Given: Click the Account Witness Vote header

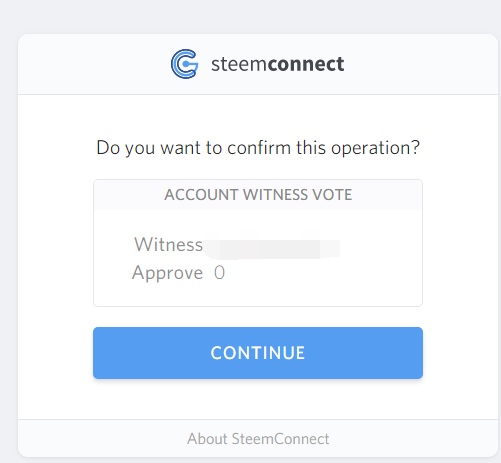Looking at the screenshot, I should tap(258, 195).
